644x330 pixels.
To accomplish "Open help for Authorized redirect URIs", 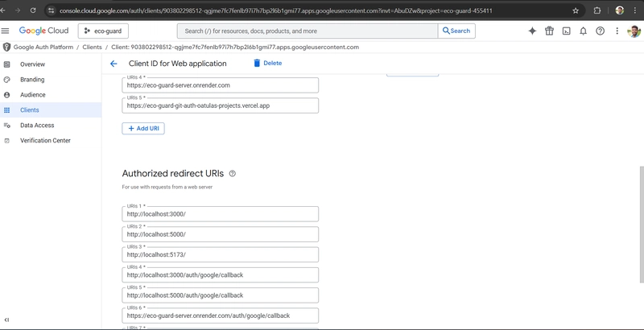I will [232, 174].
